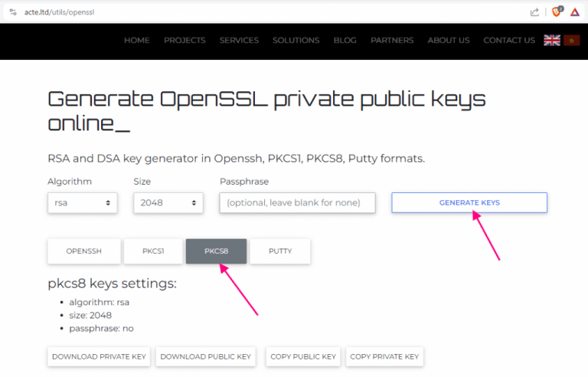Image resolution: width=588 pixels, height=377 pixels.
Task: Click the 'algorithm: rsa' settings line
Action: [99, 302]
